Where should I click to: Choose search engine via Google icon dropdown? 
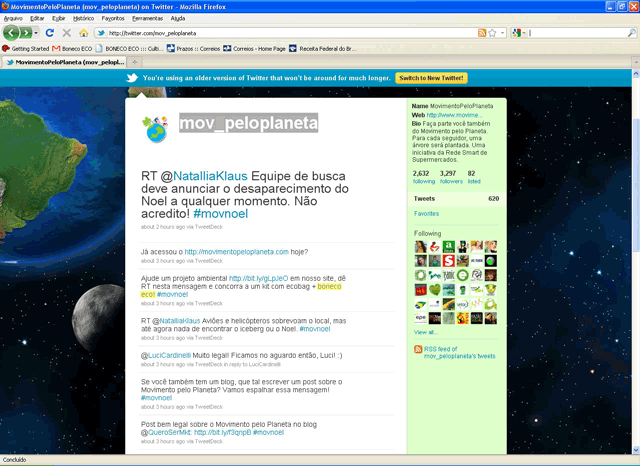518,33
